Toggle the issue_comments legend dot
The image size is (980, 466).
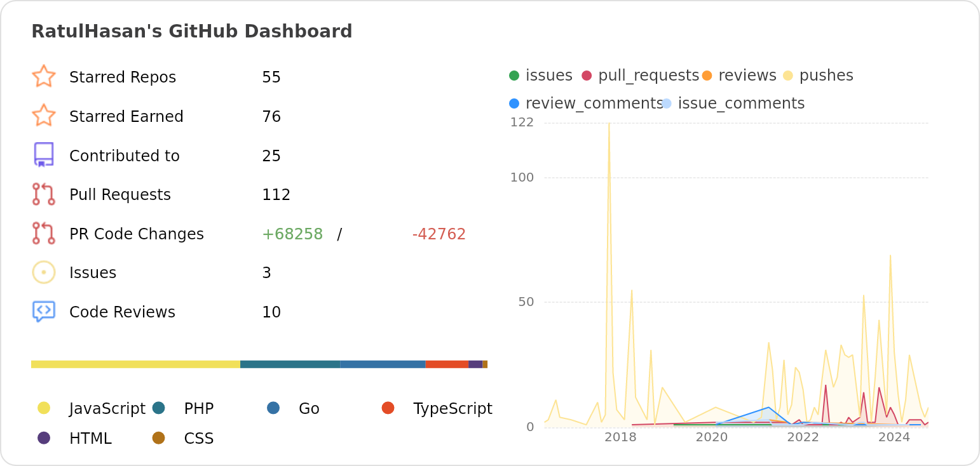click(667, 103)
